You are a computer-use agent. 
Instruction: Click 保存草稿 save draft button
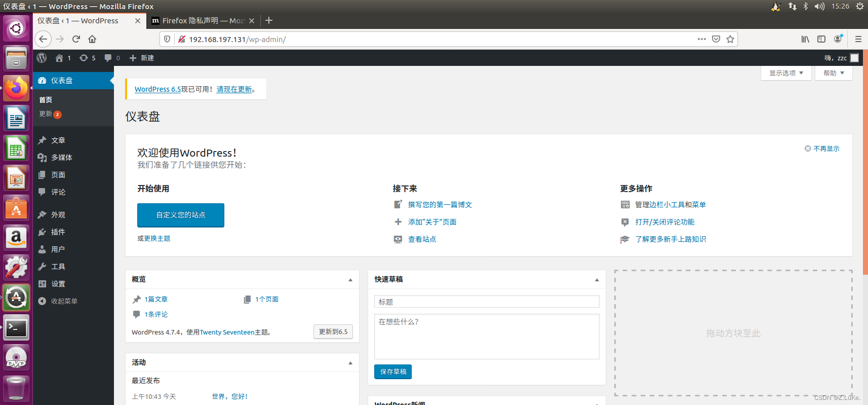coord(393,372)
